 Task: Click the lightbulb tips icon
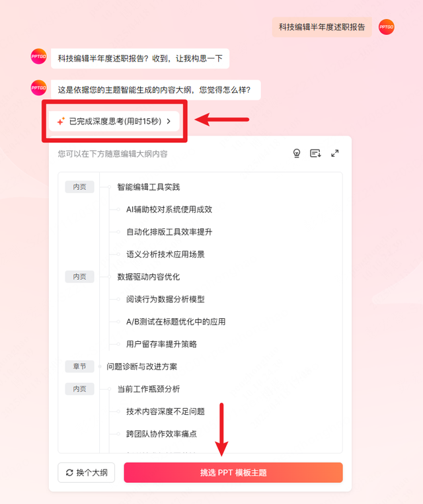297,153
